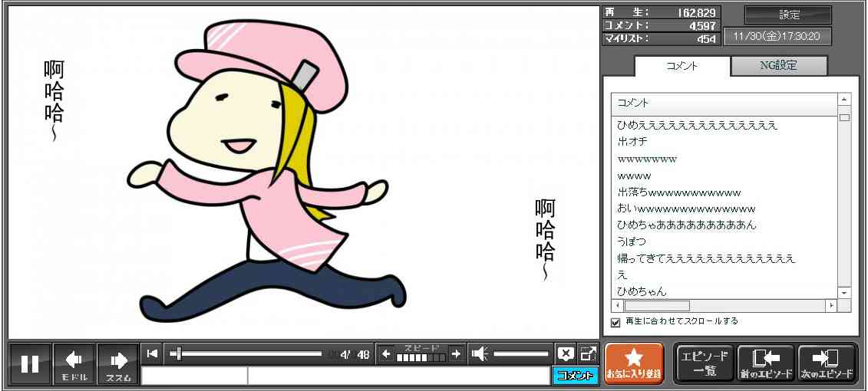The width and height of the screenshot is (868, 391).
Task: Pause the video playback
Action: point(30,363)
